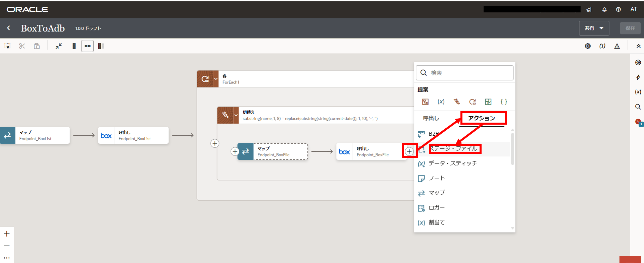Click the ForEach1 loop icon
The image size is (644, 263).
tap(205, 79)
